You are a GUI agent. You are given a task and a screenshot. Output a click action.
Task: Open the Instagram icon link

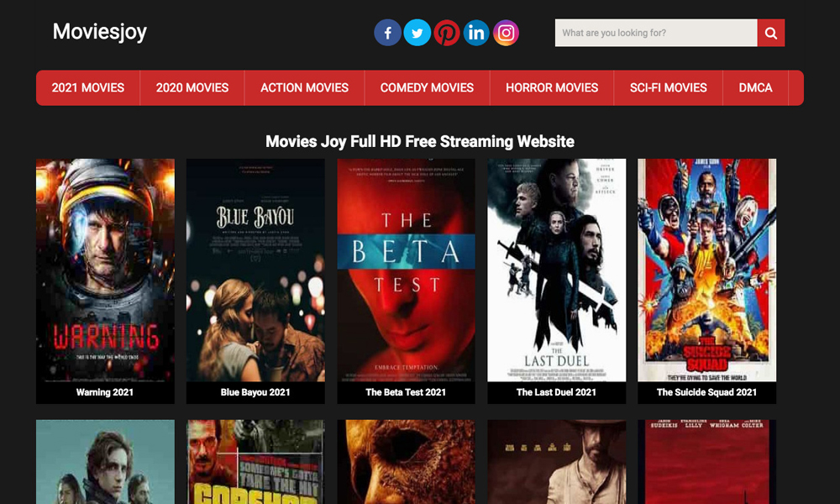point(506,34)
